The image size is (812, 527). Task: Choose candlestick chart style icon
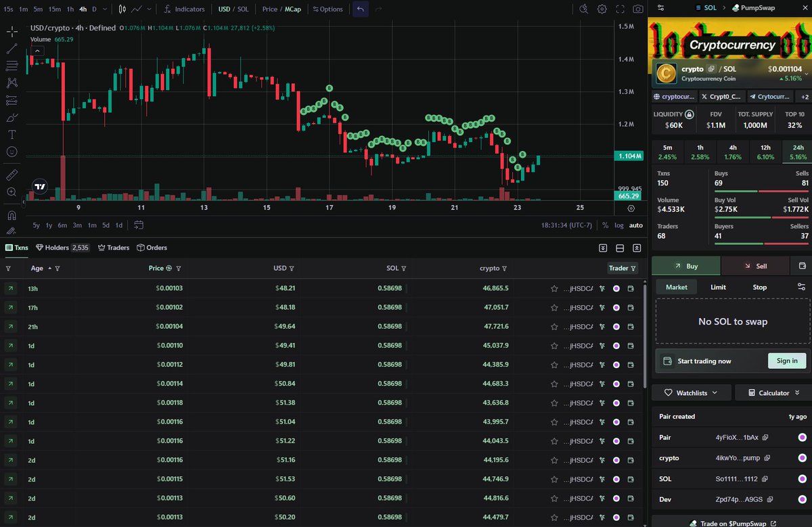(x=122, y=9)
